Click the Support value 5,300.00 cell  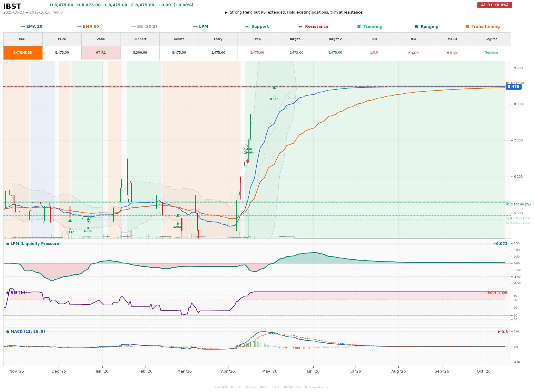point(140,53)
